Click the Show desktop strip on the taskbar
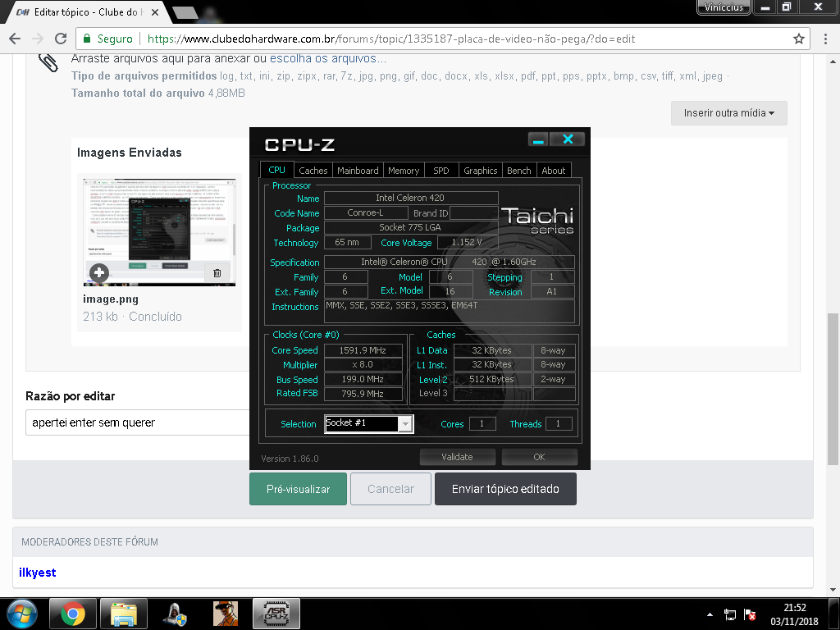 (834, 614)
